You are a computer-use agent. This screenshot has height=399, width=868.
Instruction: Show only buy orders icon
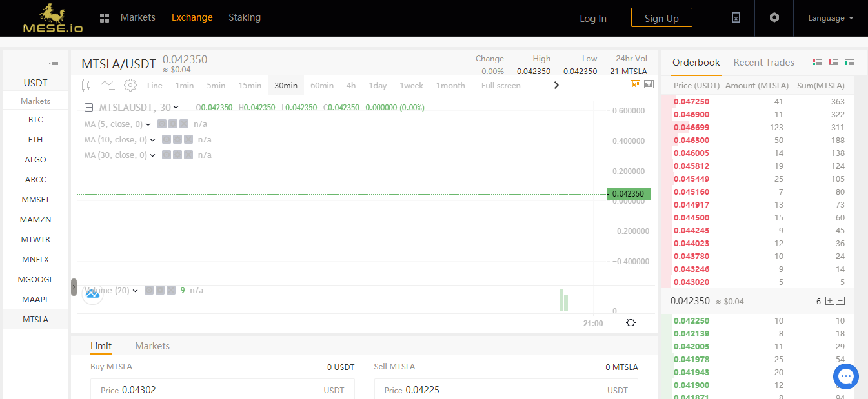click(850, 63)
